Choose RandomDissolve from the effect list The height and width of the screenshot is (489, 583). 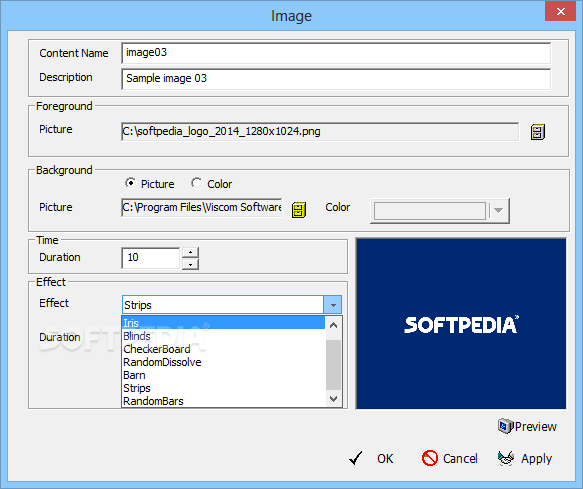(223, 362)
